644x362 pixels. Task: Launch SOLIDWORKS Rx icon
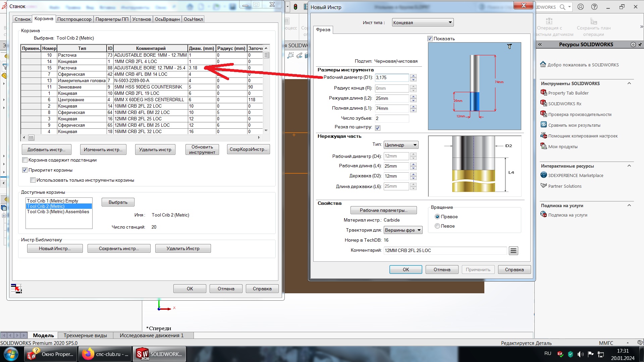(x=544, y=103)
